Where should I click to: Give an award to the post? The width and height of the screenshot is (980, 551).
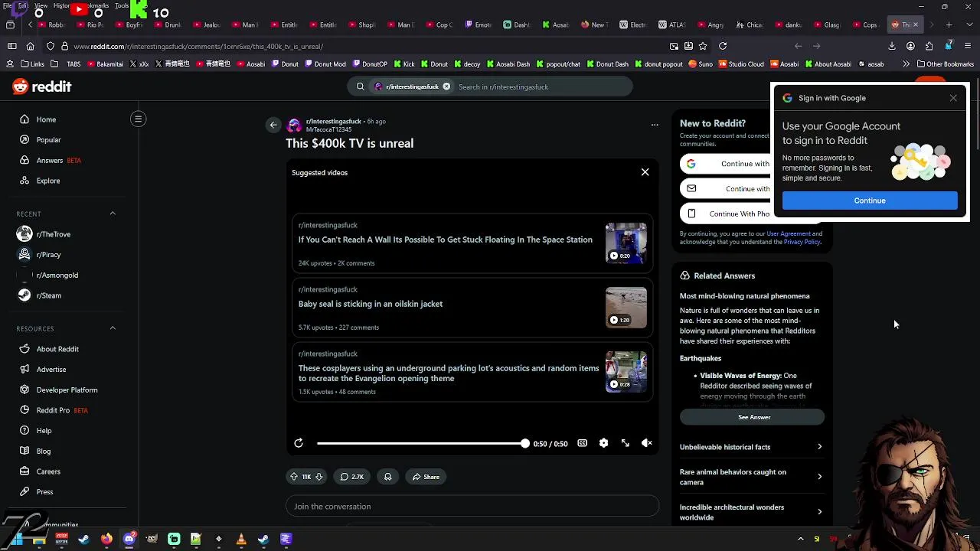[x=388, y=477]
